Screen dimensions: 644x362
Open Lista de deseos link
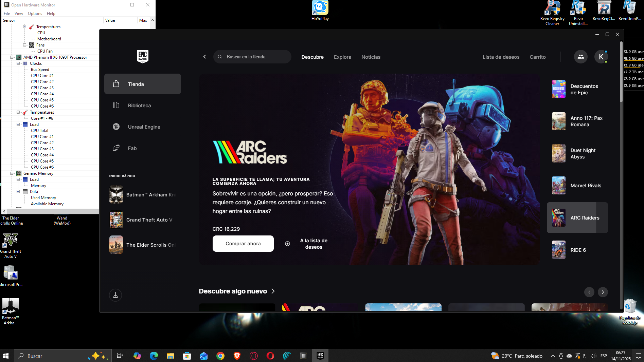pyautogui.click(x=501, y=57)
